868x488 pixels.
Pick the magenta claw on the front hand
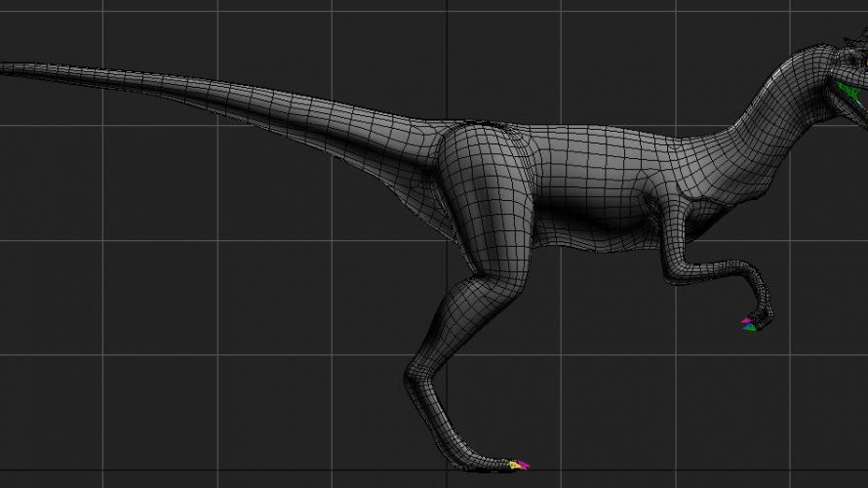[746, 320]
